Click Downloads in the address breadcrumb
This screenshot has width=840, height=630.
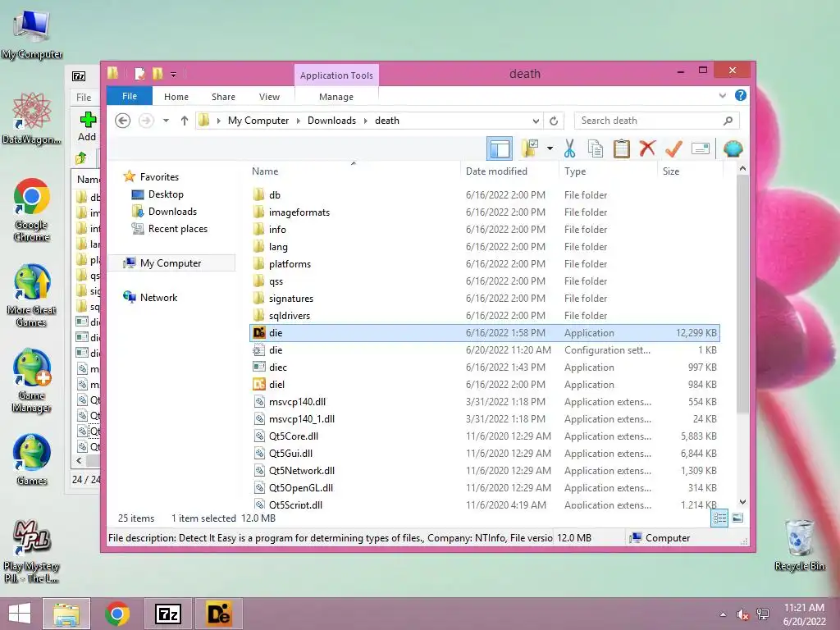[x=331, y=121]
